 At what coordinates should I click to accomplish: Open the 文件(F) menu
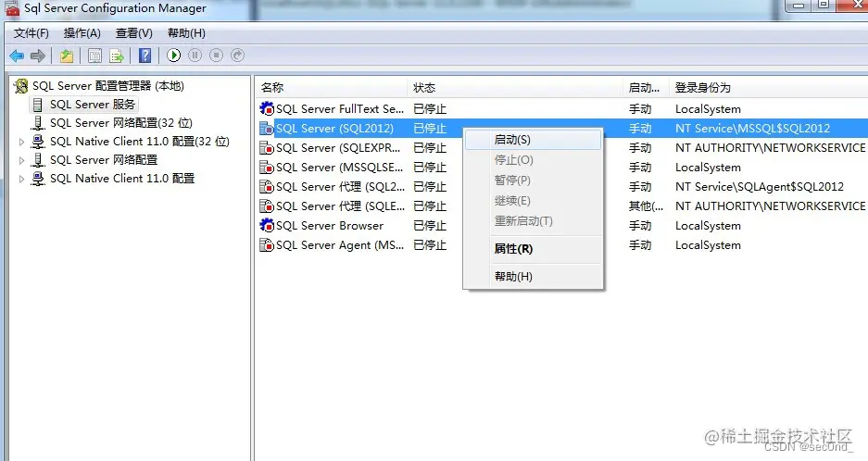click(x=31, y=33)
